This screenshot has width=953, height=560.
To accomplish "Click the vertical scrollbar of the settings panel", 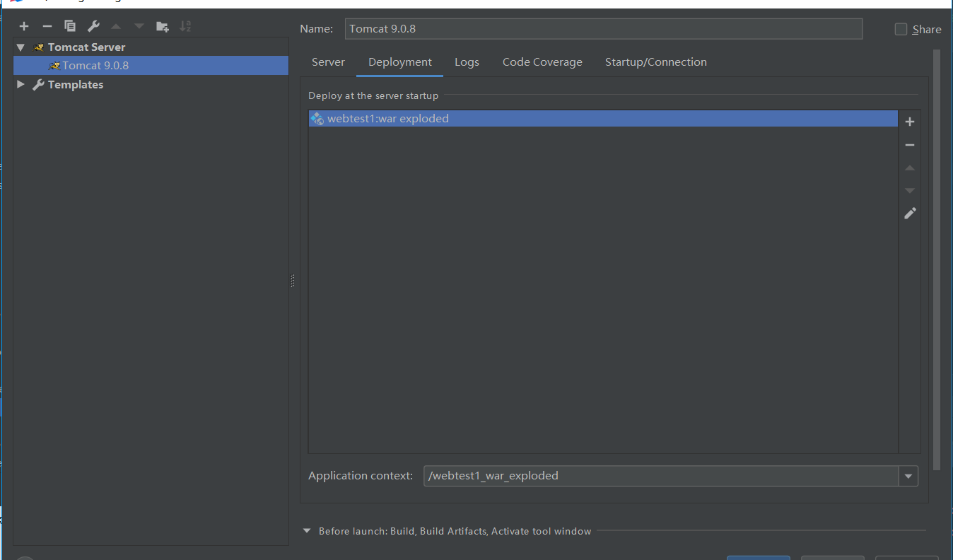I will pos(937,260).
